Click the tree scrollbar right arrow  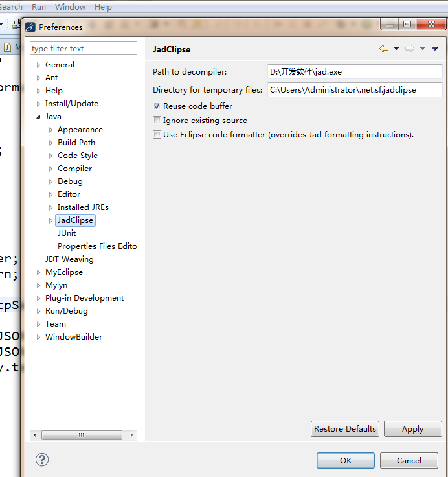(x=131, y=435)
